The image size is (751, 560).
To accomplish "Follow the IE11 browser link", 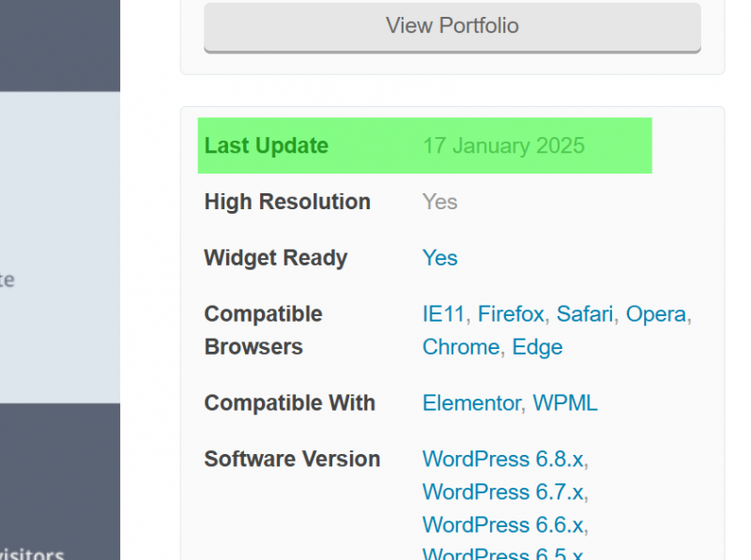I will pyautogui.click(x=444, y=314).
